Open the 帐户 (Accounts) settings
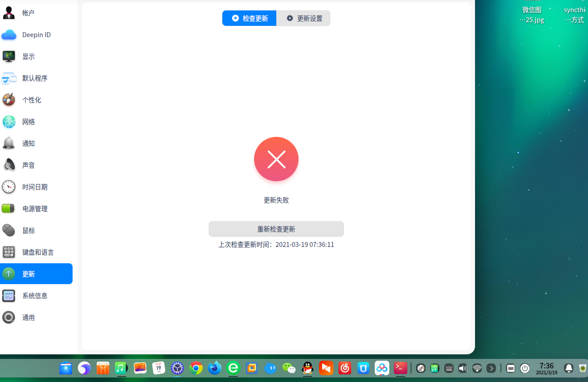 tap(36, 13)
